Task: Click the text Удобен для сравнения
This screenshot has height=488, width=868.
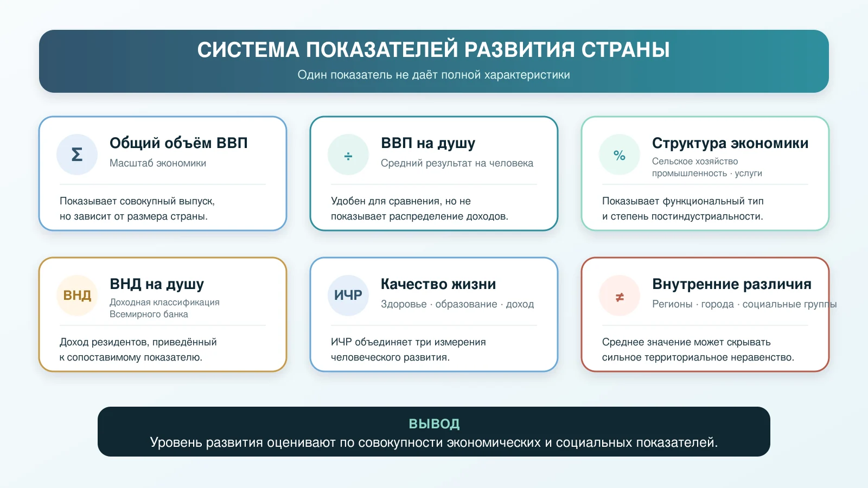Action: tap(386, 201)
